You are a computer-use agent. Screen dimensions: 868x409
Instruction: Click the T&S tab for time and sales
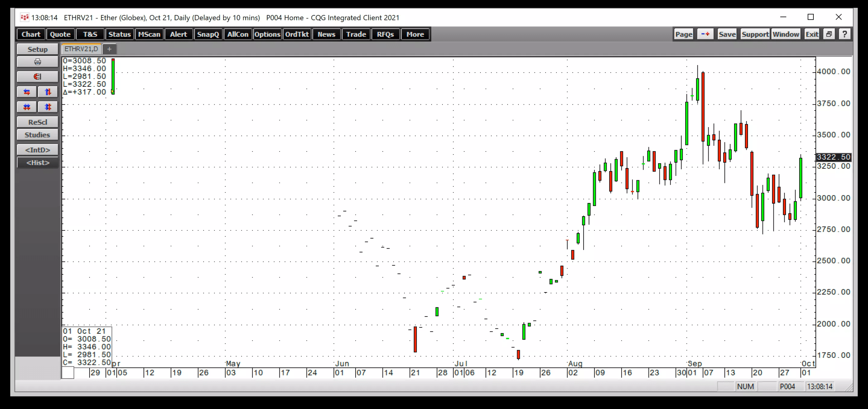[x=90, y=34]
